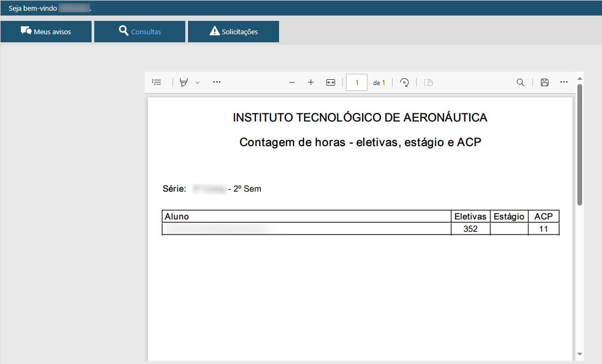The height and width of the screenshot is (364, 602).
Task: Click the INSTITUTO TECNOLÓGICO DE AERONÁUTICA heading
Action: tap(360, 117)
